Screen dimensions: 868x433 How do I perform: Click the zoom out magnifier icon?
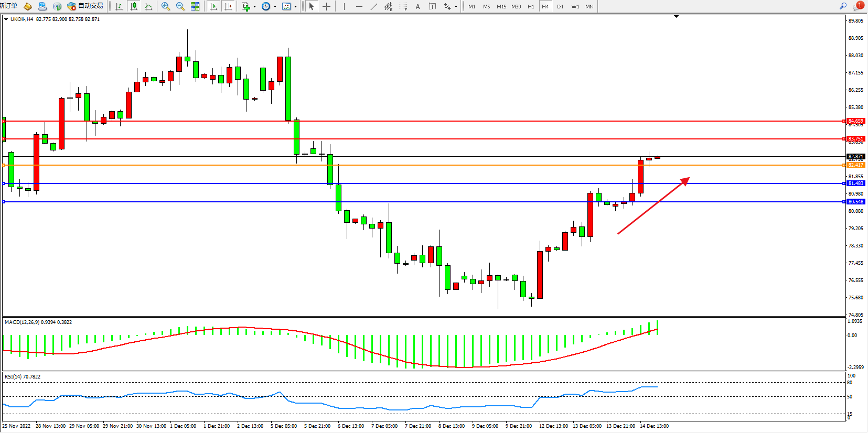180,6
